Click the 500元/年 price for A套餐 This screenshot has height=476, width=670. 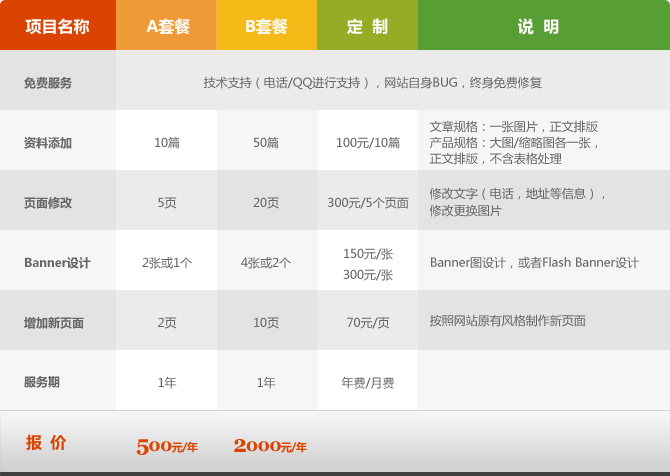tap(167, 446)
